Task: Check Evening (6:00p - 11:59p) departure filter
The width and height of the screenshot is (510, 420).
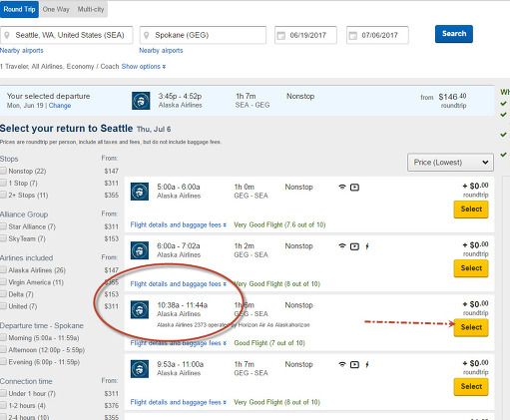Action: (3, 362)
